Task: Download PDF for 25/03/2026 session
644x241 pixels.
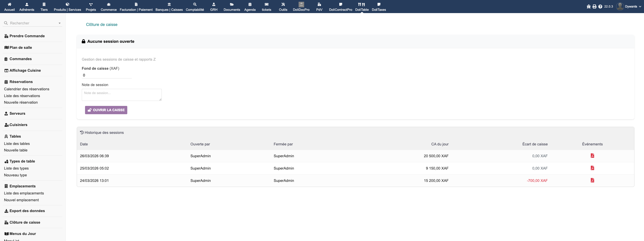Action: [592, 168]
